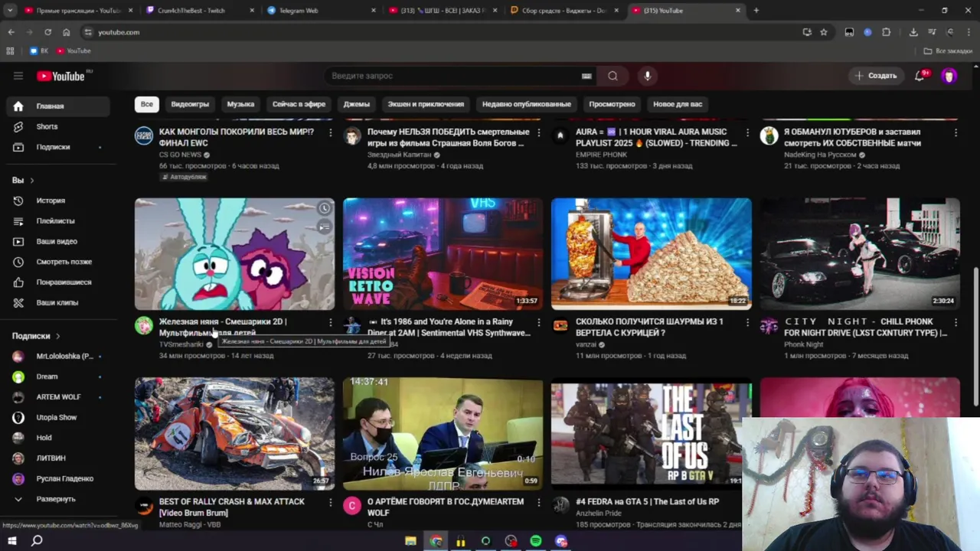The image size is (980, 551).
Task: Open the Dream subscription channel
Action: pos(58,377)
